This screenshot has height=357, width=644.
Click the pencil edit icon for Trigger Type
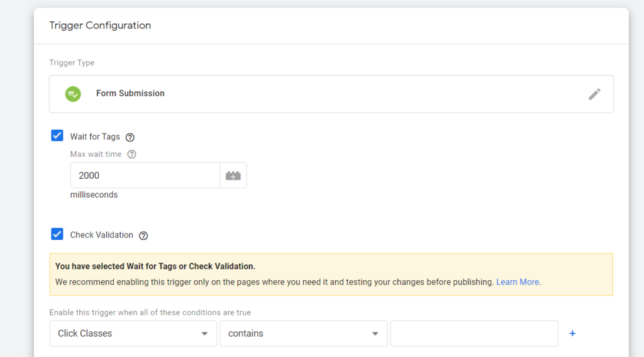click(x=594, y=94)
